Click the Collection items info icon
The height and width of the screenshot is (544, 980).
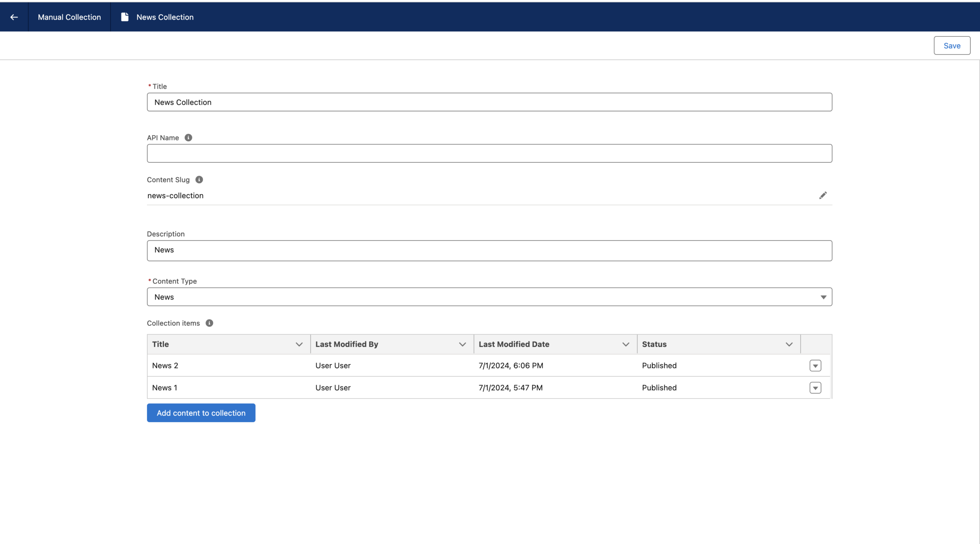[x=209, y=323]
